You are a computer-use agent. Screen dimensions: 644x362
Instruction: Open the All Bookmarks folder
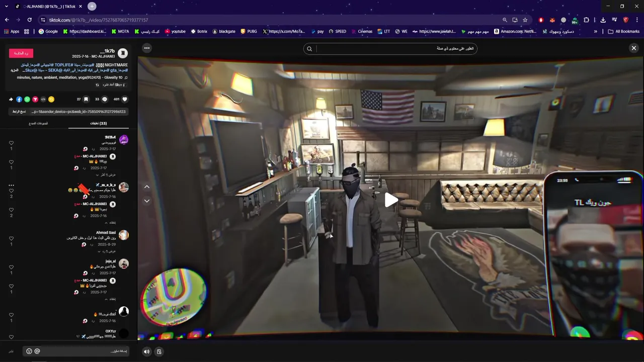coord(624,31)
